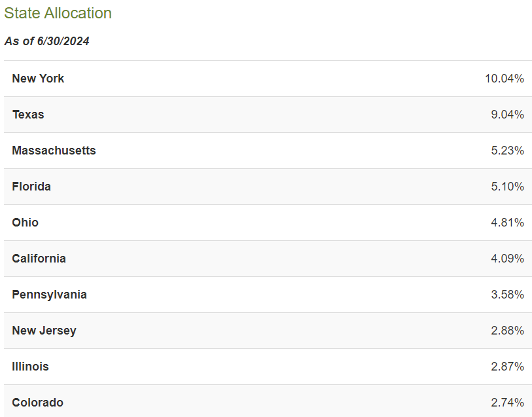Select the Massachusetts row label
532x417 pixels.
pyautogui.click(x=54, y=151)
